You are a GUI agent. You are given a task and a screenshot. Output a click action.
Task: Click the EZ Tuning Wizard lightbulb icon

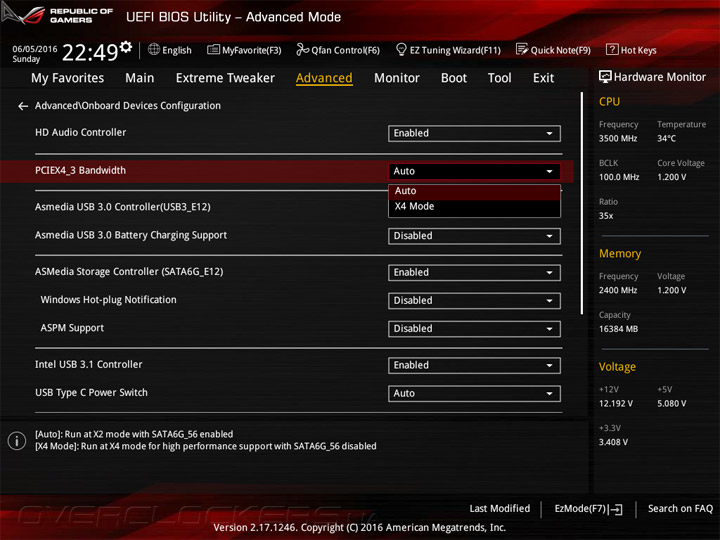401,49
